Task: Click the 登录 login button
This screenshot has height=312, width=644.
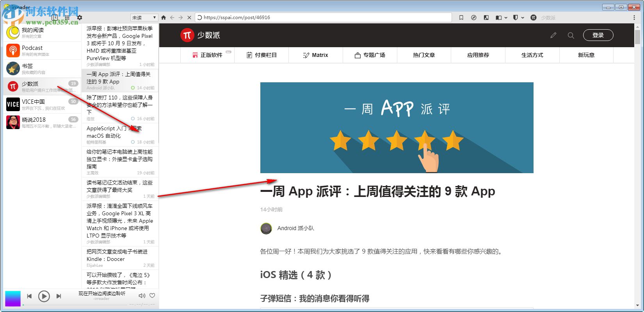Action: [x=598, y=35]
